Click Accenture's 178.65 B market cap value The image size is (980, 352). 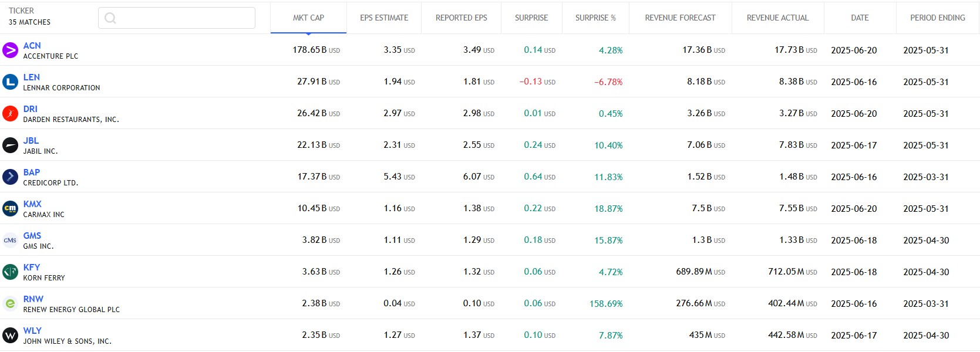click(x=316, y=50)
